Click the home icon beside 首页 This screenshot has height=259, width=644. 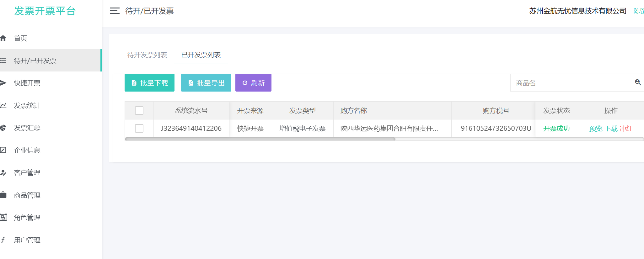point(3,38)
